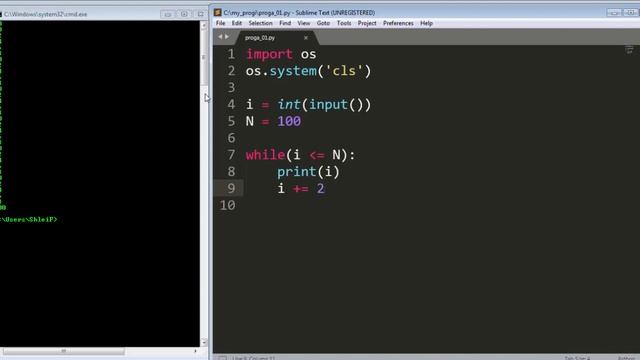Click the cmd prompt line Users\ShleiF>

pos(29,220)
